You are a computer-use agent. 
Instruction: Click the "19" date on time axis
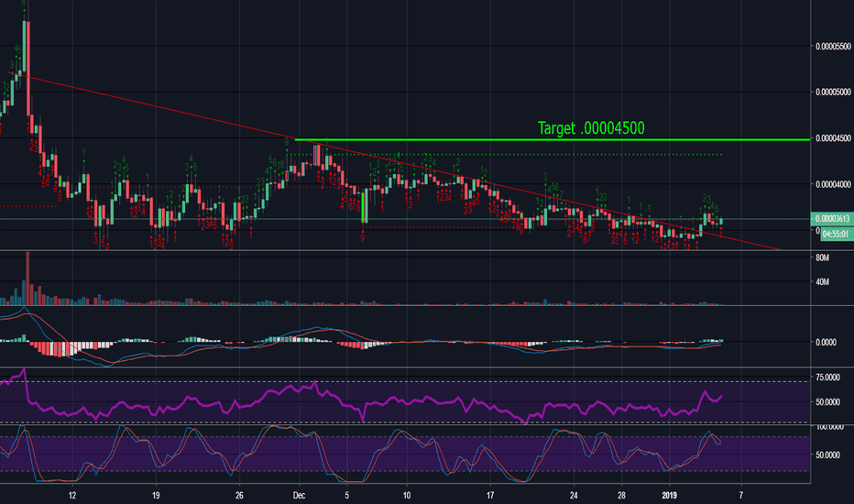[x=156, y=495]
